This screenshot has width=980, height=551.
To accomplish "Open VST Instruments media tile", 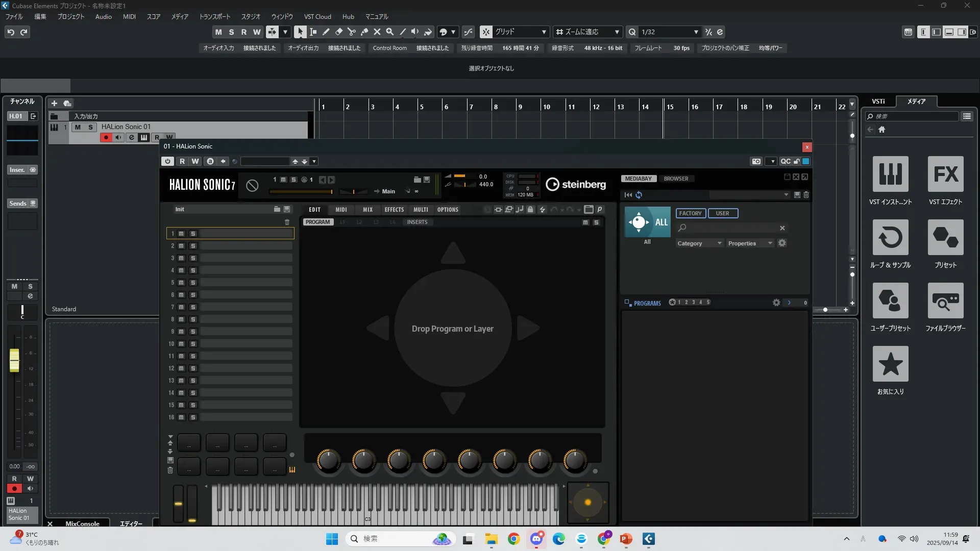I will point(890,174).
